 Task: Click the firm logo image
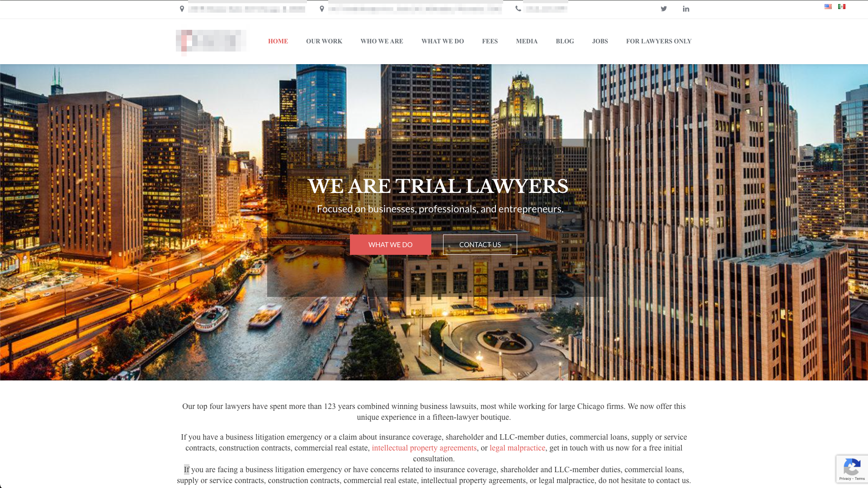pyautogui.click(x=211, y=41)
